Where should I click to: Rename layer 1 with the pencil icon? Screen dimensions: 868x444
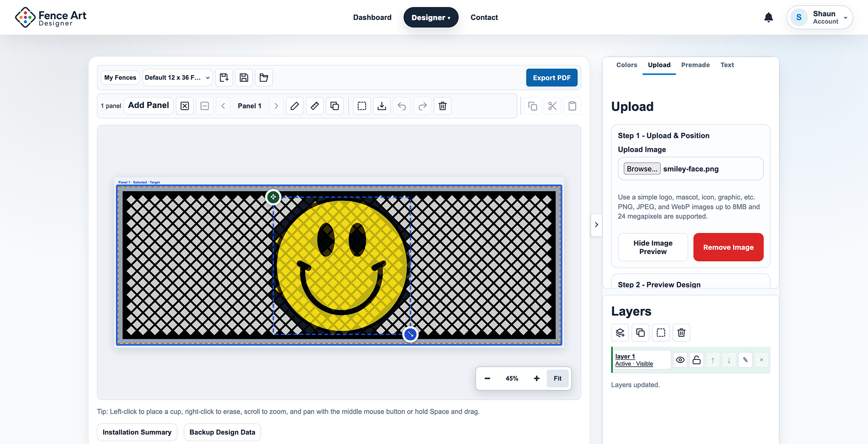coord(745,360)
